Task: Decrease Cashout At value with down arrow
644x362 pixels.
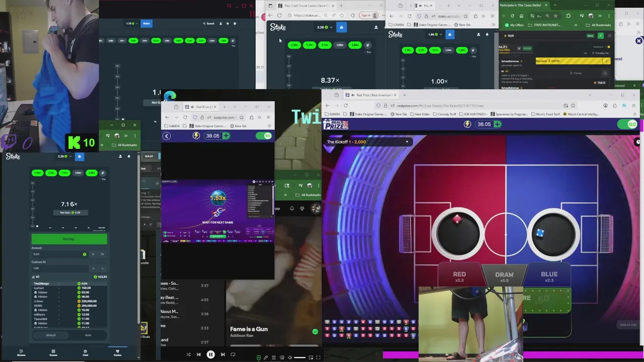Action: pyautogui.click(x=94, y=268)
